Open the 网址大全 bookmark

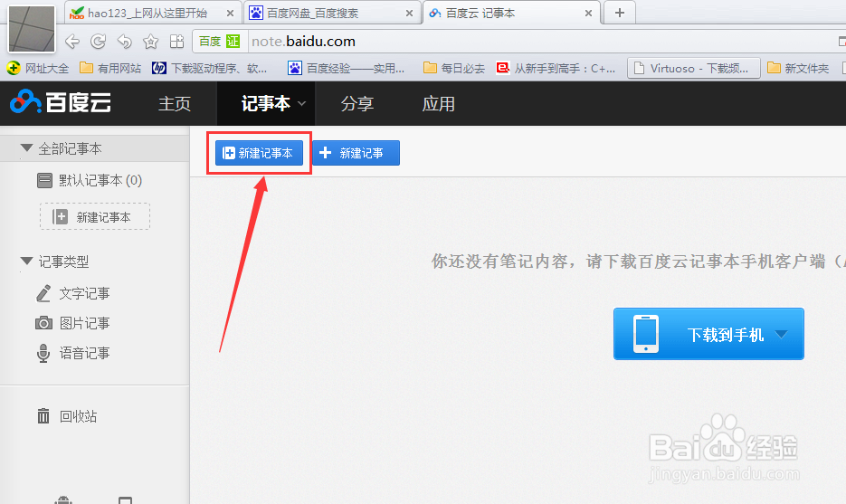38,69
